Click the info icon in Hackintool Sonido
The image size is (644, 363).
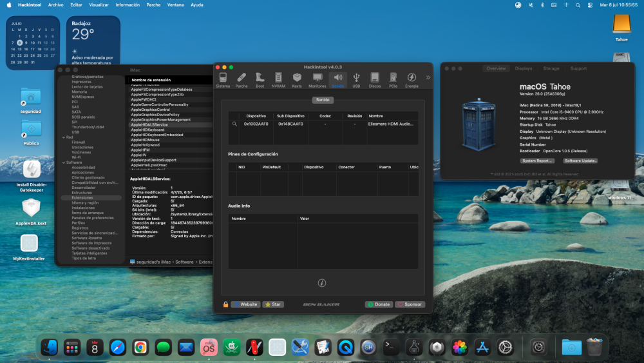(x=322, y=283)
